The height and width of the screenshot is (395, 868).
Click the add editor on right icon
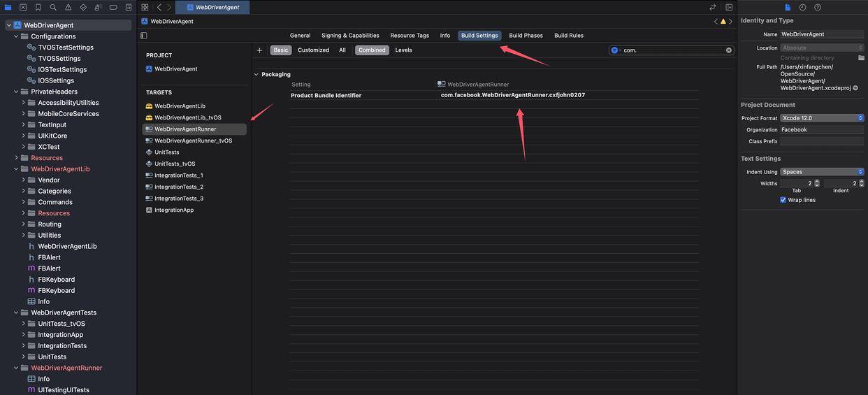pos(729,7)
